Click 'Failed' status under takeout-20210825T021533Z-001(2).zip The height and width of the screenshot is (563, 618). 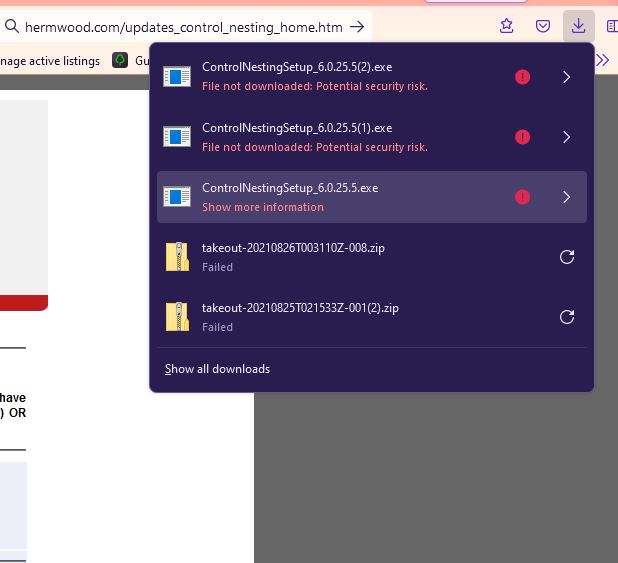click(217, 327)
